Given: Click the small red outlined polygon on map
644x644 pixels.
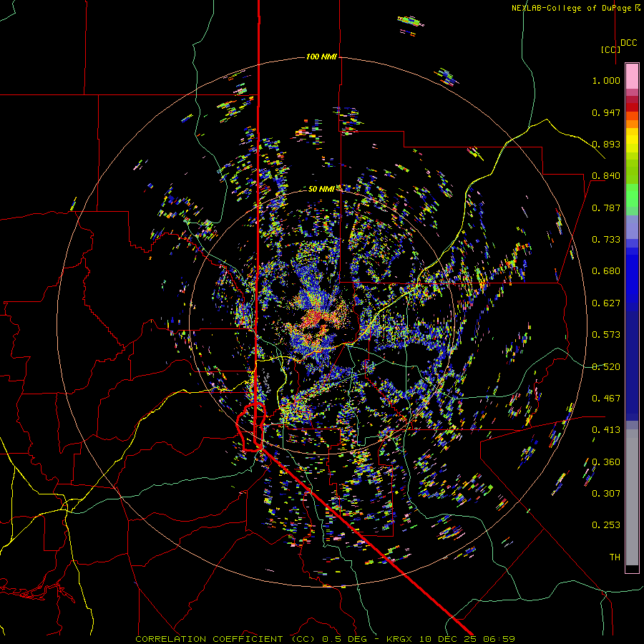Looking at the screenshot, I should [x=251, y=428].
